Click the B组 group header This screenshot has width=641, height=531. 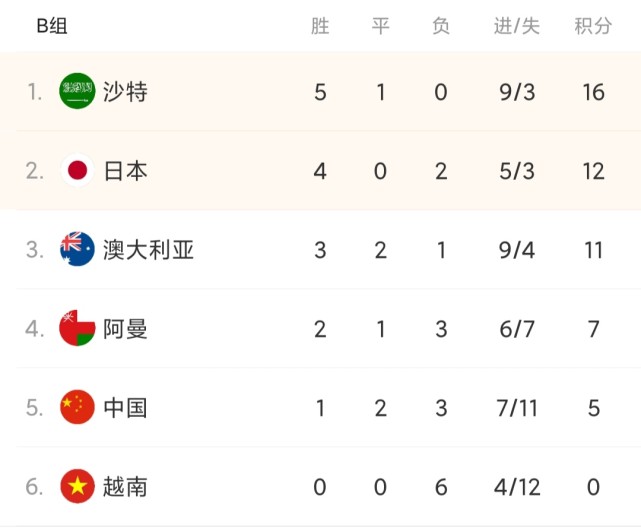[x=53, y=27]
